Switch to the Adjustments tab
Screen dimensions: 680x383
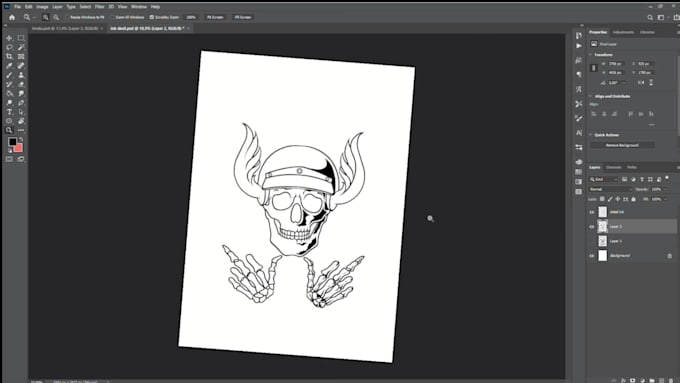tap(623, 32)
